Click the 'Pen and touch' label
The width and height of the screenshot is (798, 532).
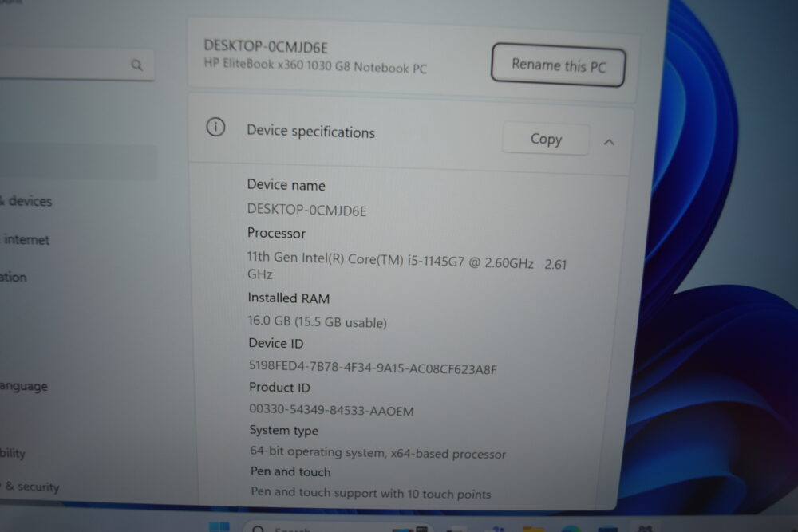pyautogui.click(x=290, y=471)
